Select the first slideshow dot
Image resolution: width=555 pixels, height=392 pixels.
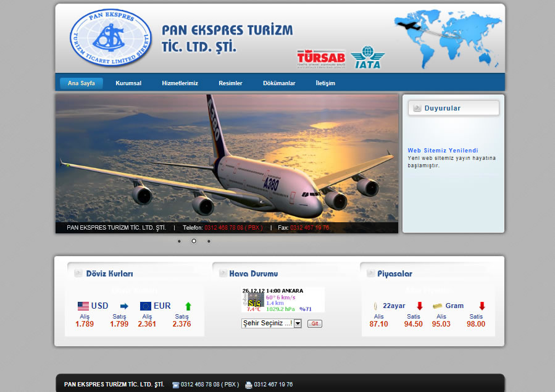pos(179,241)
